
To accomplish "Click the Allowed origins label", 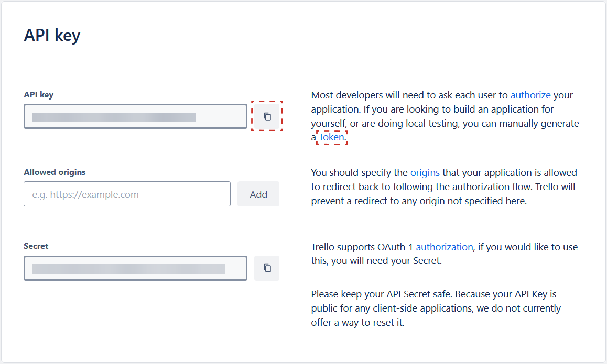I will (55, 172).
